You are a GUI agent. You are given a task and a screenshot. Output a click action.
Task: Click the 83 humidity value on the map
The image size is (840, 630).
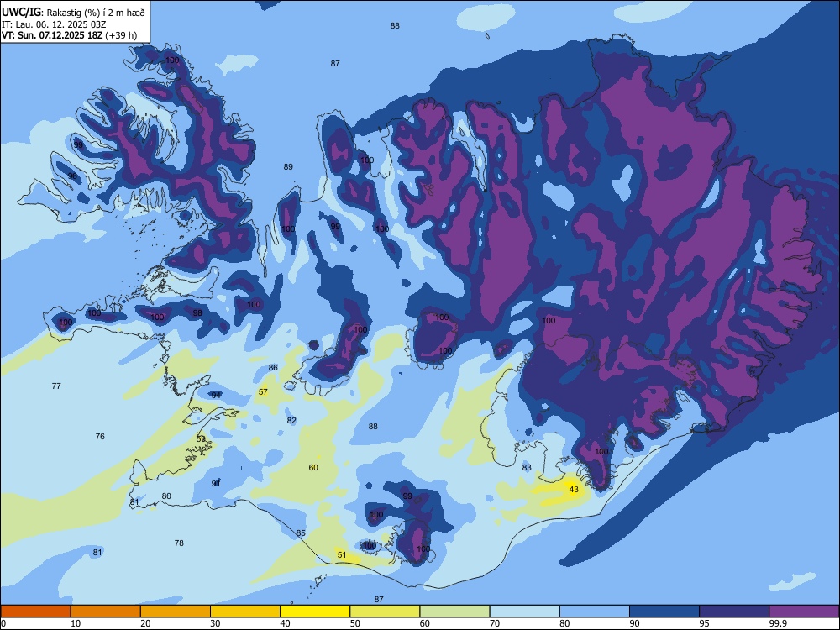(527, 468)
